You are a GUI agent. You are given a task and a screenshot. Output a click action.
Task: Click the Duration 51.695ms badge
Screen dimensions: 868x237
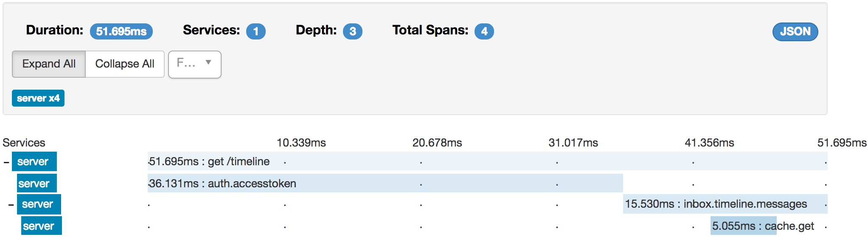[121, 31]
